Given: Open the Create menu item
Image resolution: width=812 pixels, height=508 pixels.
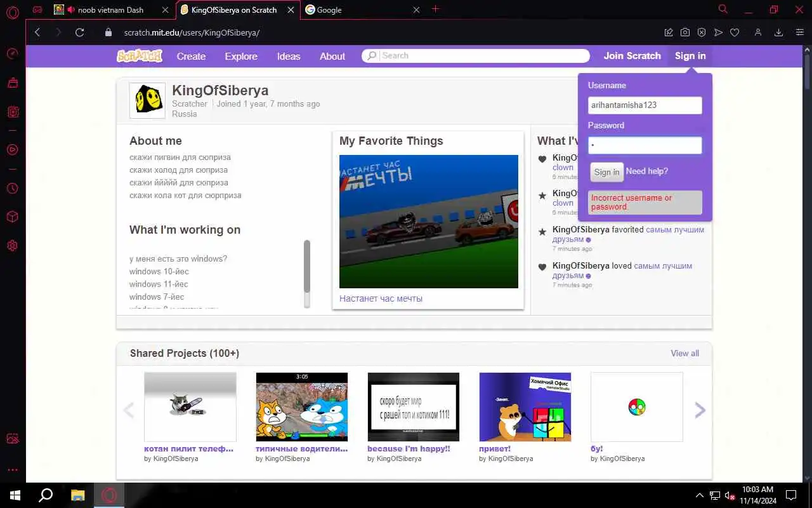Looking at the screenshot, I should (x=191, y=56).
